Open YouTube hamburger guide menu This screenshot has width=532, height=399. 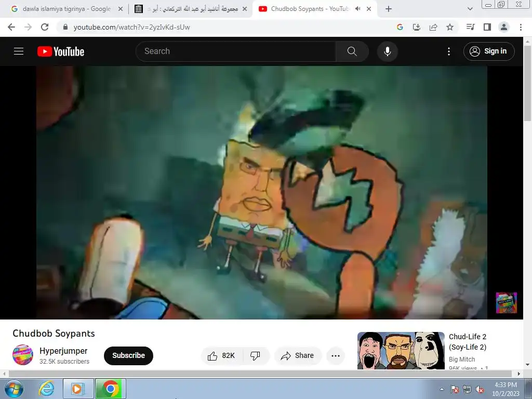point(19,51)
